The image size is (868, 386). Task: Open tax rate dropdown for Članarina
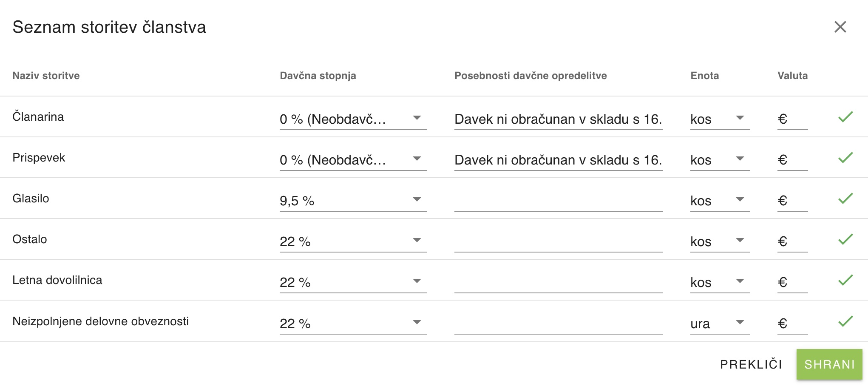click(x=353, y=119)
